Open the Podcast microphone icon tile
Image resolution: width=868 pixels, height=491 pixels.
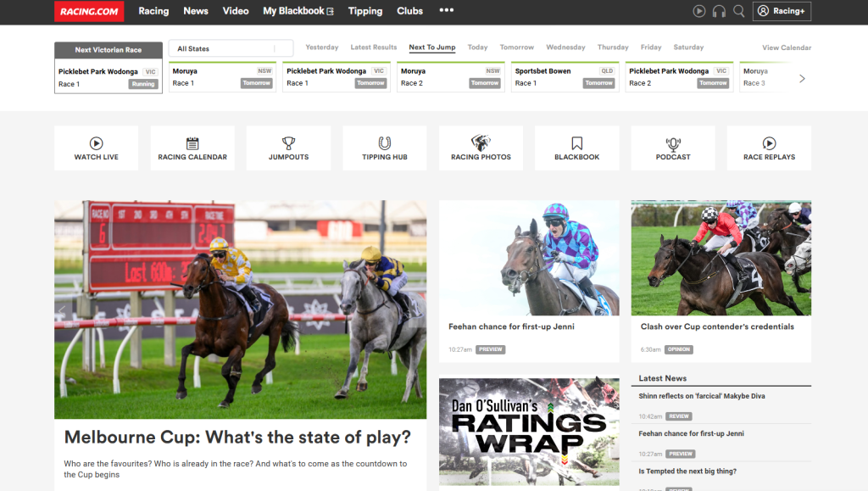pos(673,148)
